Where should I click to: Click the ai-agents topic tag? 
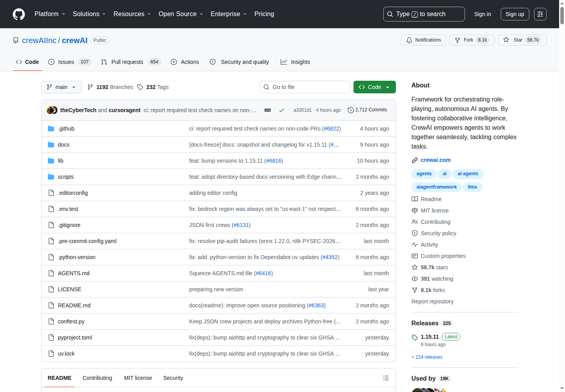pyautogui.click(x=468, y=174)
